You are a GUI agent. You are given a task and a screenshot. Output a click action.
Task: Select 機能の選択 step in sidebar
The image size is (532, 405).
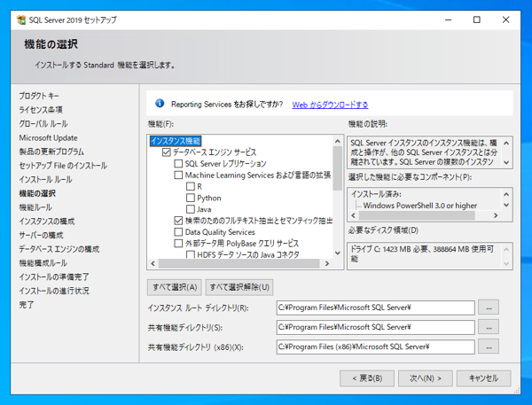(x=37, y=193)
